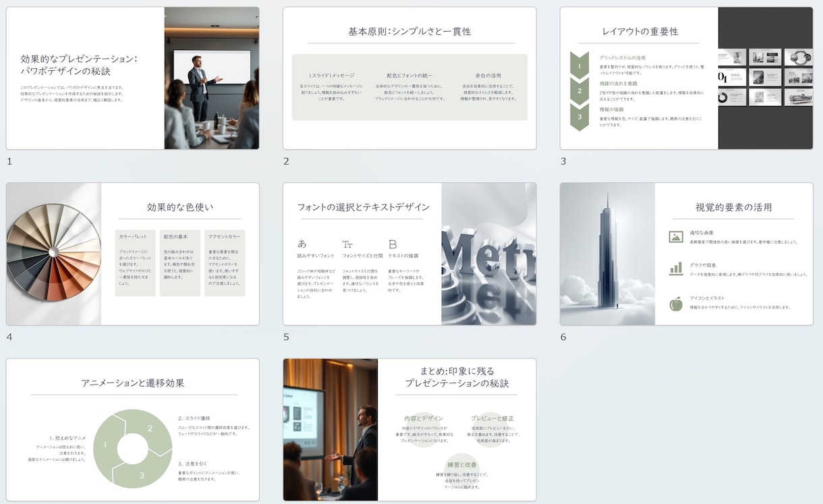Click the picture icon beside 適切な画像
This screenshot has width=823, height=504.
point(676,237)
